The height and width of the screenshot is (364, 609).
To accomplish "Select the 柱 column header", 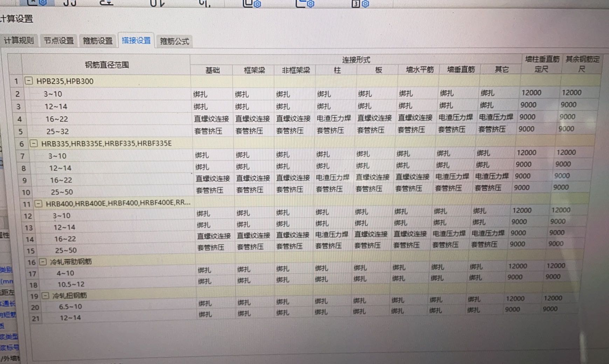I will tap(337, 70).
